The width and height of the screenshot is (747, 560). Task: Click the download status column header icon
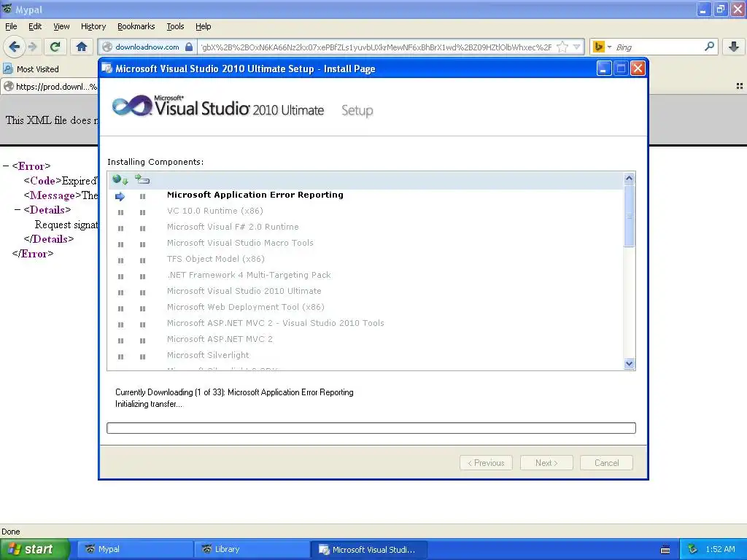coord(120,179)
